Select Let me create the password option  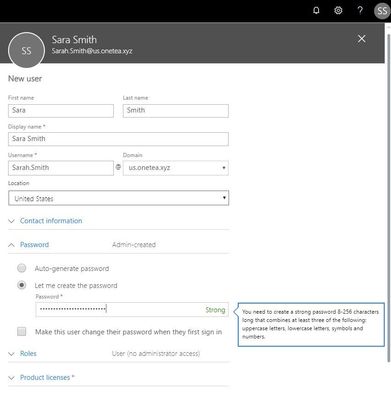[x=22, y=285]
